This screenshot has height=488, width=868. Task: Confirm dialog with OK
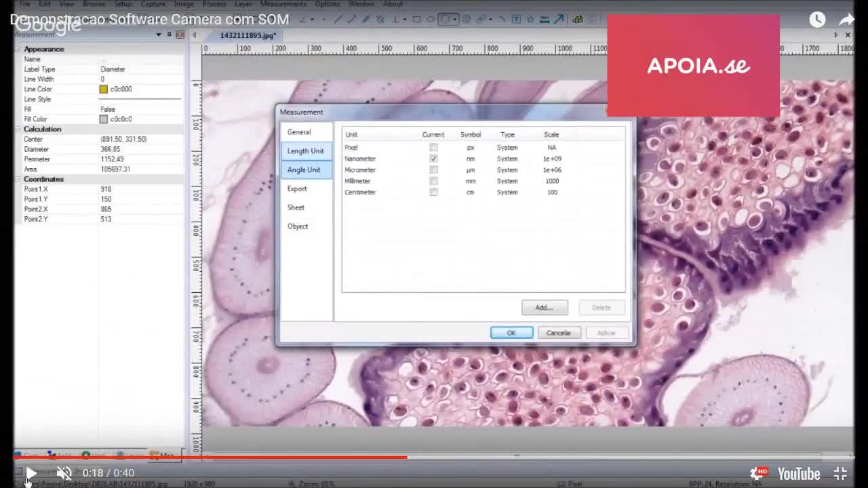[511, 333]
